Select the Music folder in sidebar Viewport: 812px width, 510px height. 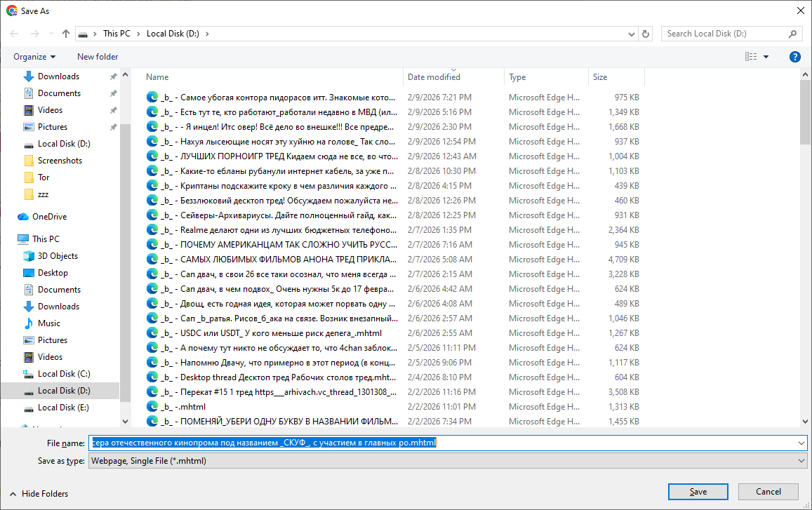tap(48, 323)
